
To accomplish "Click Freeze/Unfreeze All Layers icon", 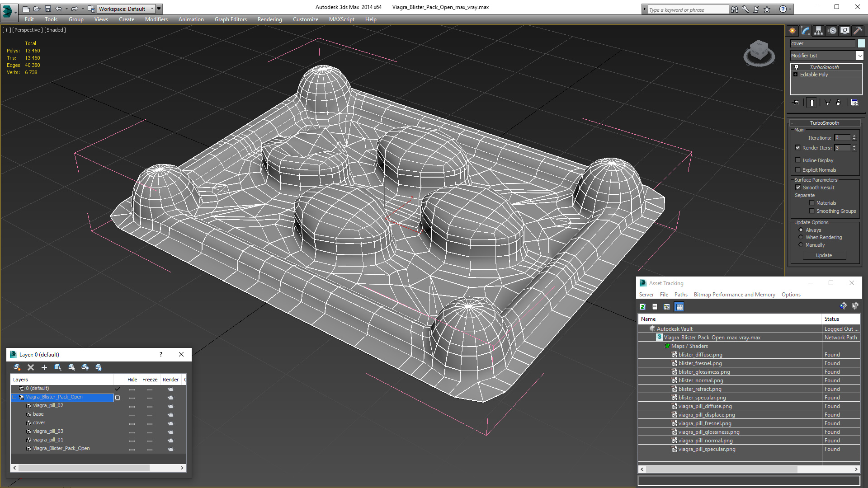I will [x=99, y=367].
